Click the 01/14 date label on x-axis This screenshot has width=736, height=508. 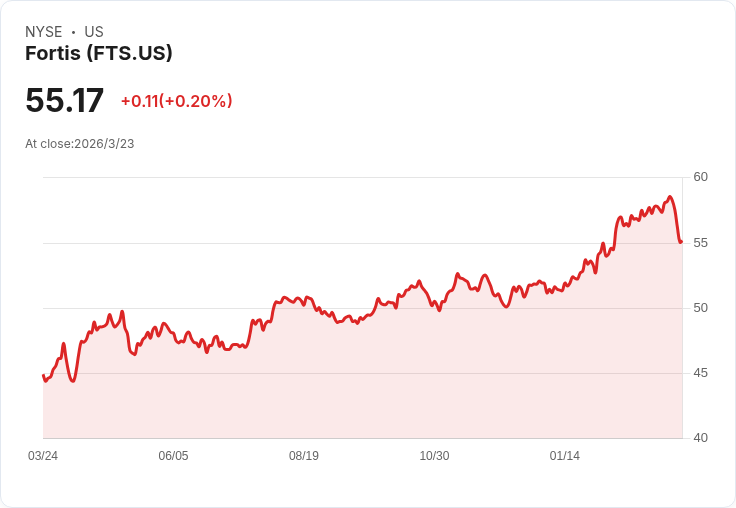click(565, 456)
